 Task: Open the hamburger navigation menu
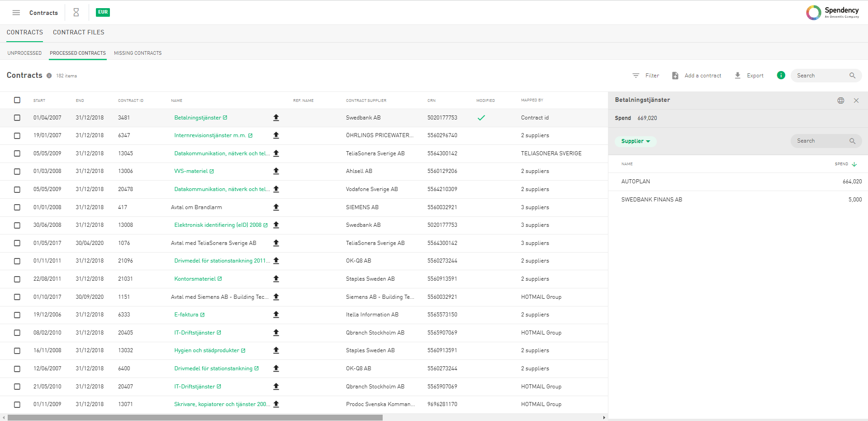[x=16, y=13]
